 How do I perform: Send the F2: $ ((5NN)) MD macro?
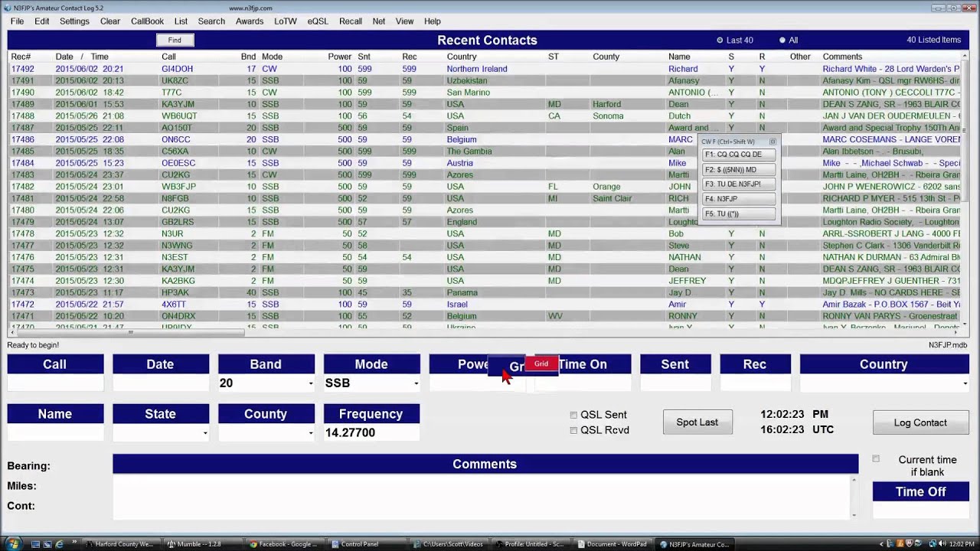739,170
